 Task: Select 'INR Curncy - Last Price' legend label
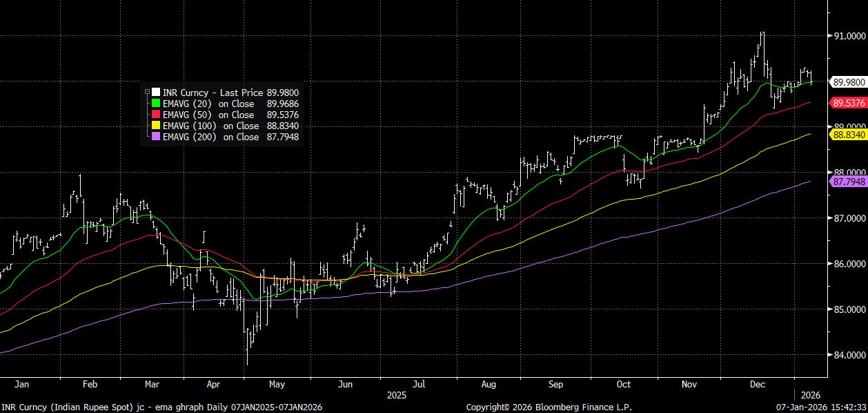[213, 92]
